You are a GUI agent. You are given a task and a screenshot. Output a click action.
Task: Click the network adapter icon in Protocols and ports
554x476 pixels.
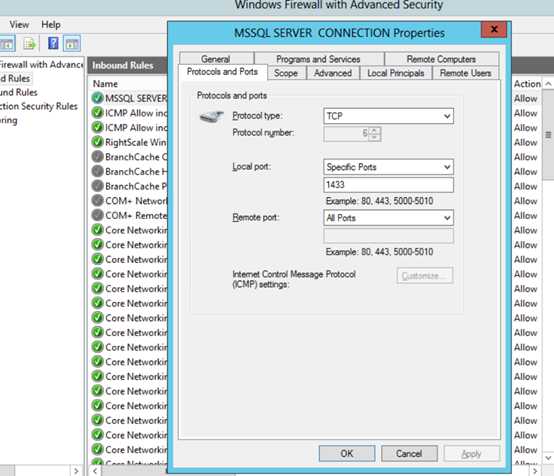coord(211,116)
